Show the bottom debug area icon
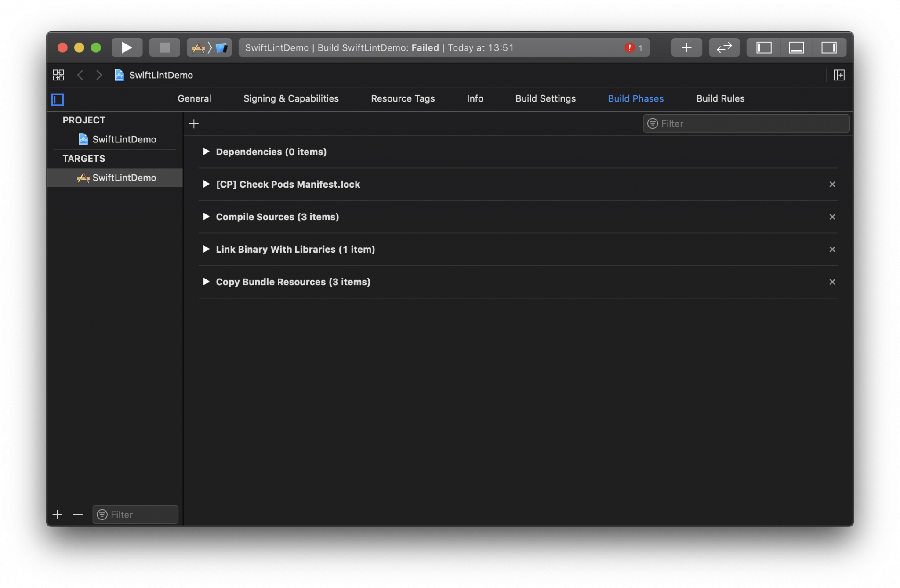The image size is (900, 588). 796,47
